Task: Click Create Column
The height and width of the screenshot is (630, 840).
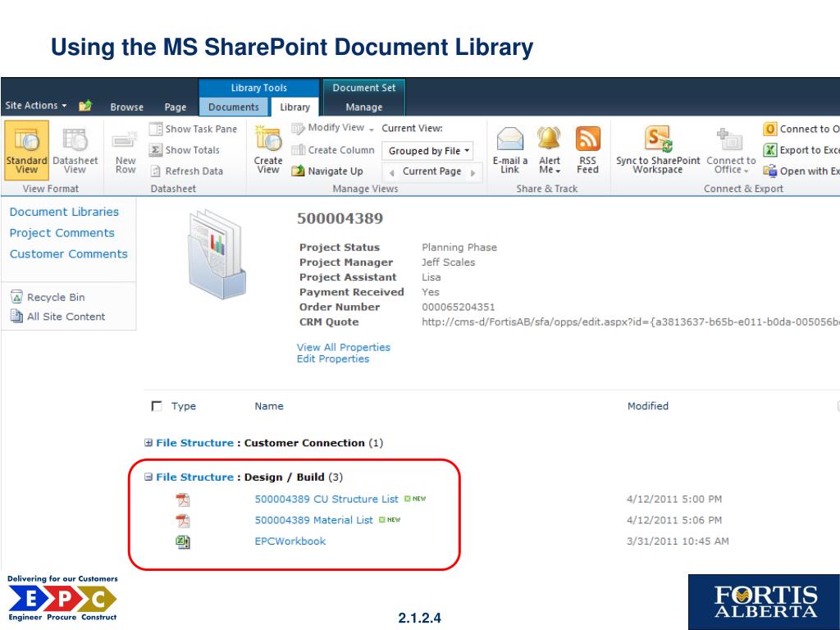Action: [333, 150]
